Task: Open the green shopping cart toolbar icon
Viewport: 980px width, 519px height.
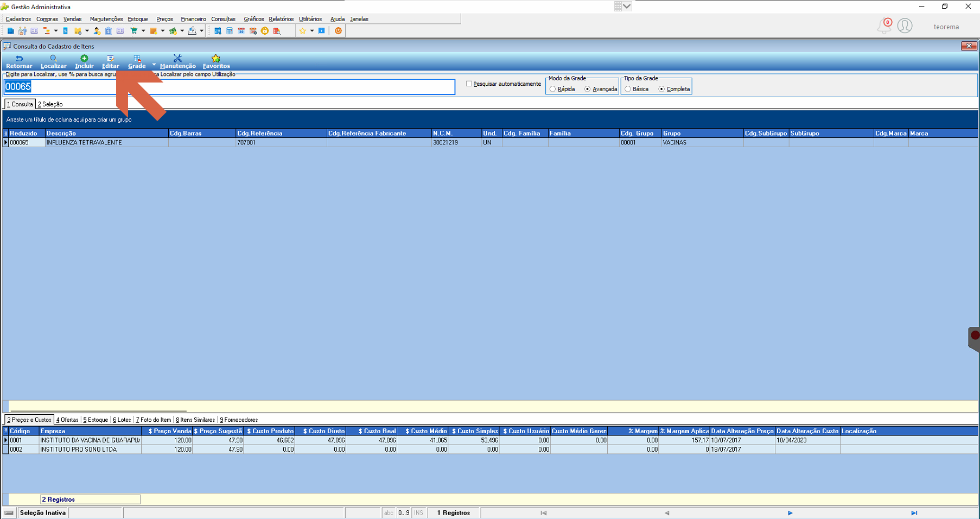Action: click(x=134, y=31)
